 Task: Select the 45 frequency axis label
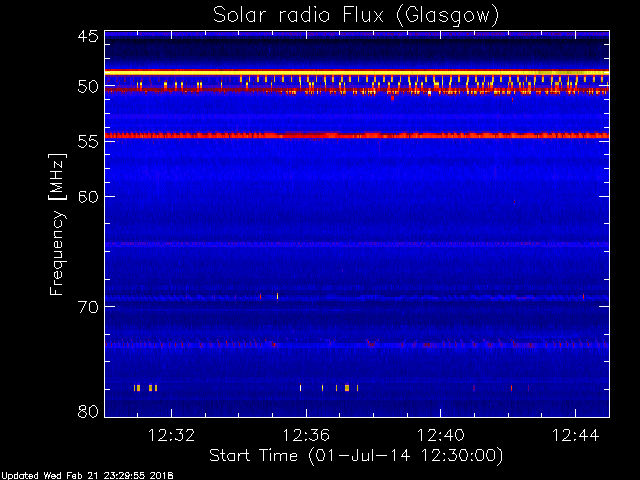tap(88, 37)
